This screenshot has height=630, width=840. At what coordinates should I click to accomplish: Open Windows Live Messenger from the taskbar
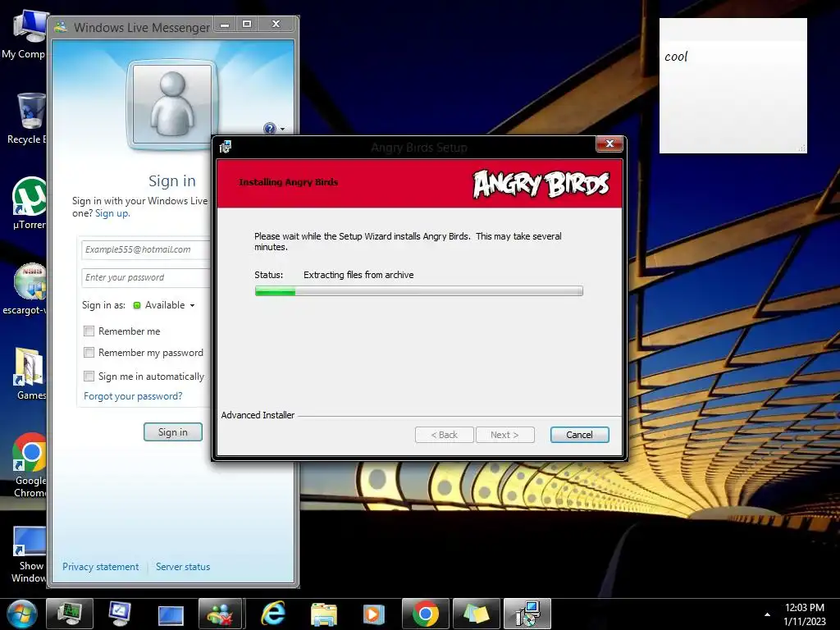221,614
